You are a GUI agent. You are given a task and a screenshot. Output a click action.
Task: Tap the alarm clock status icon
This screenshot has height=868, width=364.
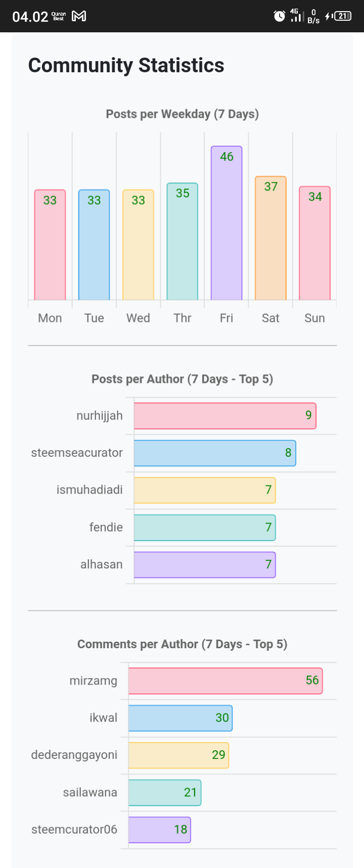point(279,16)
